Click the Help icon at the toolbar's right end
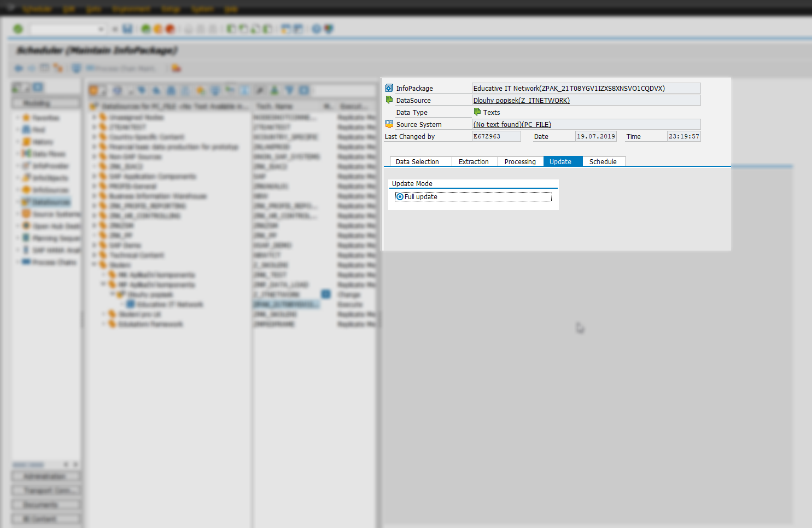 tap(317, 28)
